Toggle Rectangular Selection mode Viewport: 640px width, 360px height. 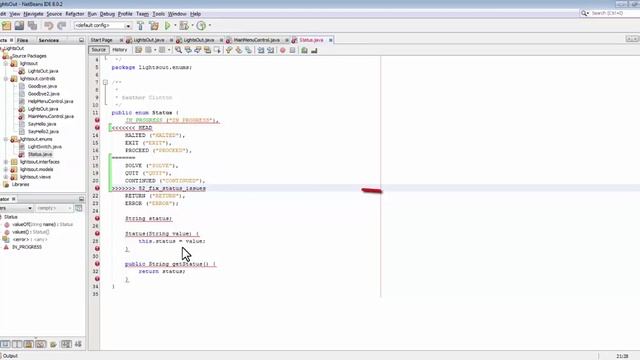coord(217,50)
